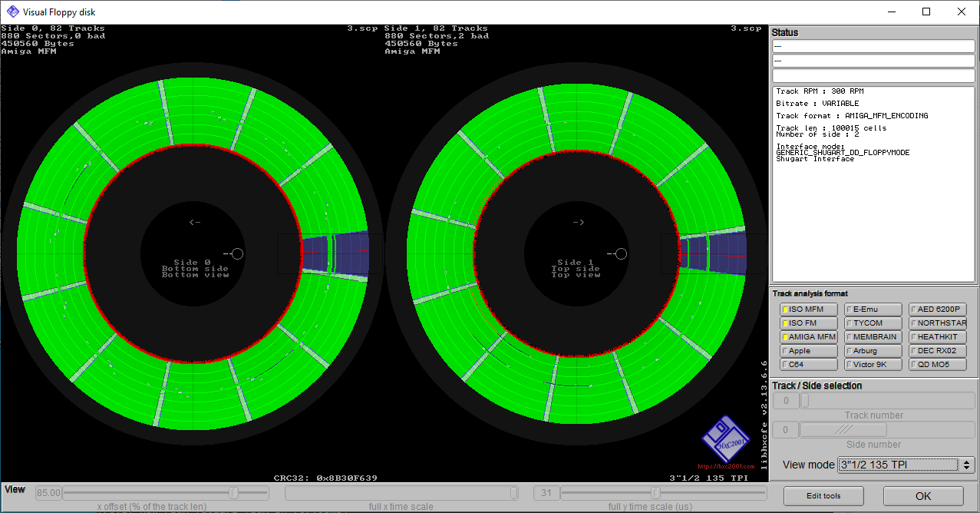Confirm with the OK button
The width and height of the screenshot is (980, 513).
[923, 496]
